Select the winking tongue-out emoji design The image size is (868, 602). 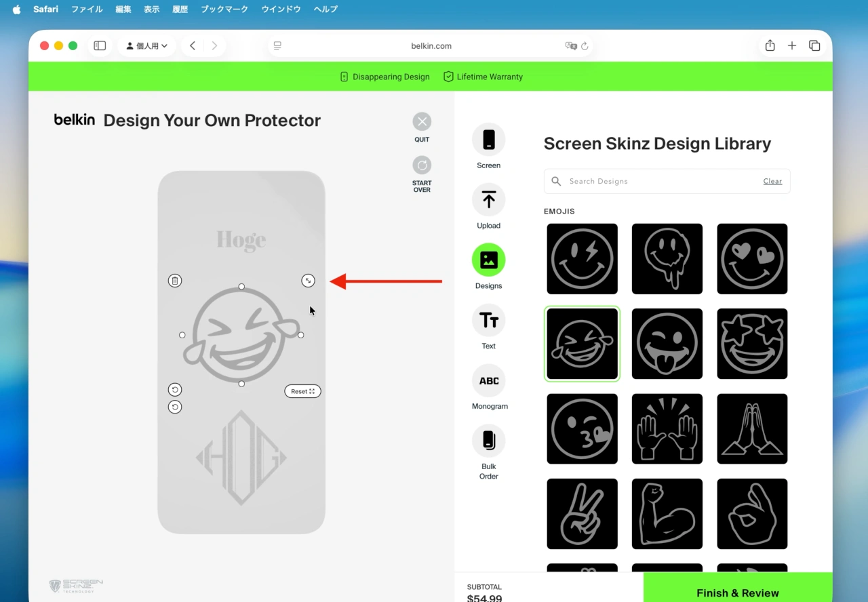point(667,344)
